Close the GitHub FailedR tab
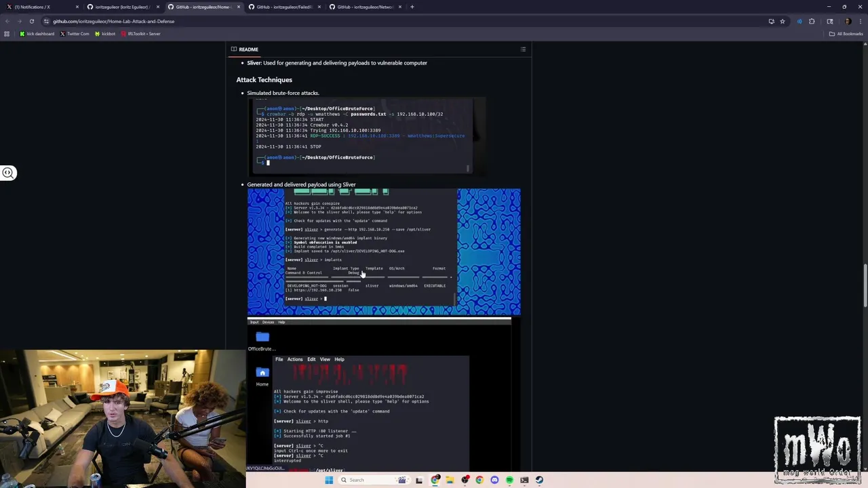 pos(319,7)
